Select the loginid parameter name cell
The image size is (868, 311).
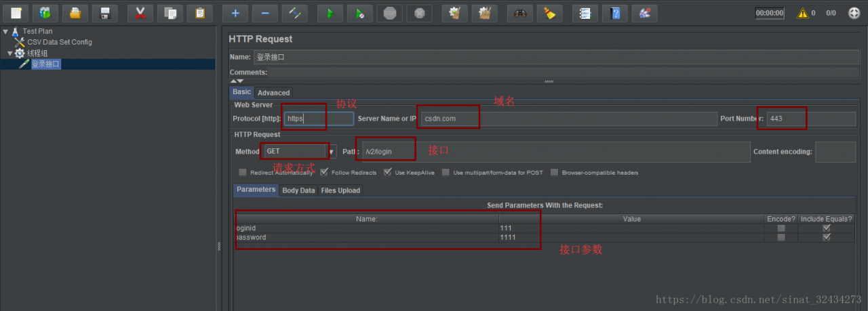[x=367, y=228]
